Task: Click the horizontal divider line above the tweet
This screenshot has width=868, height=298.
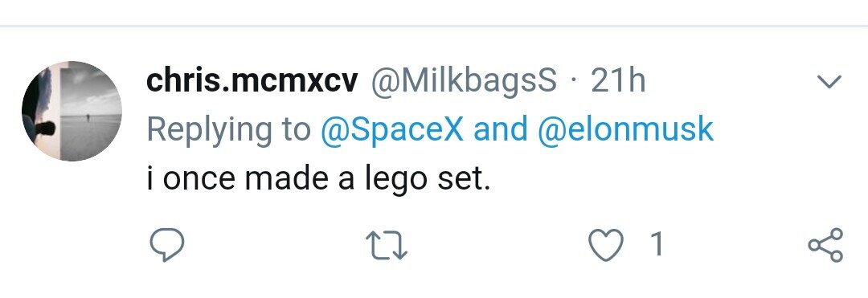Action: [434, 26]
